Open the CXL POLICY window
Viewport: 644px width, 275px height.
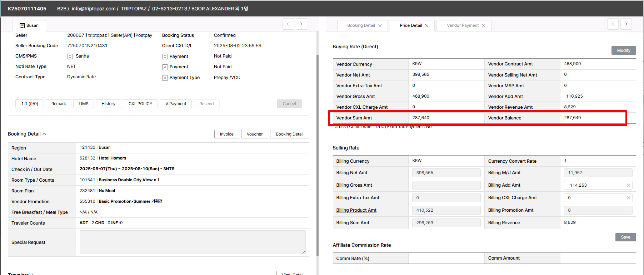pos(140,104)
